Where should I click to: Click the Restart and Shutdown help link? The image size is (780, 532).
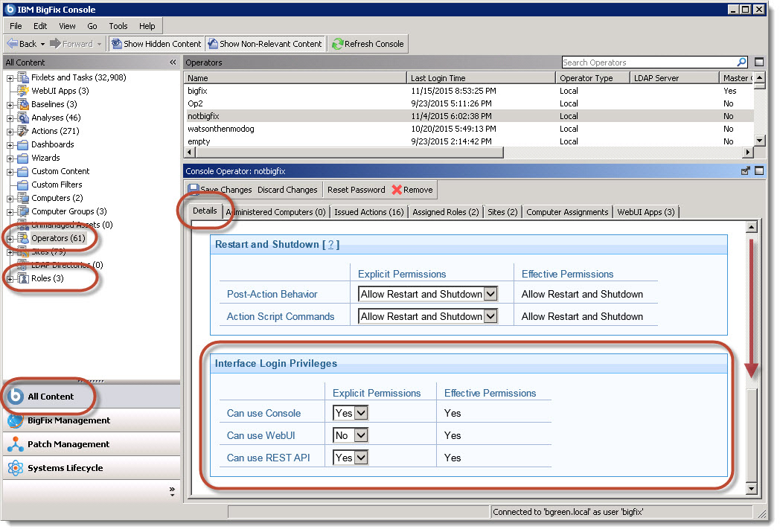pyautogui.click(x=330, y=244)
